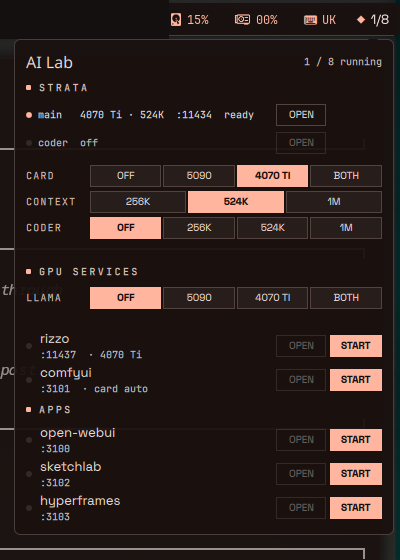
Task: Select 524K in CONTEXT row
Action: pos(236,202)
